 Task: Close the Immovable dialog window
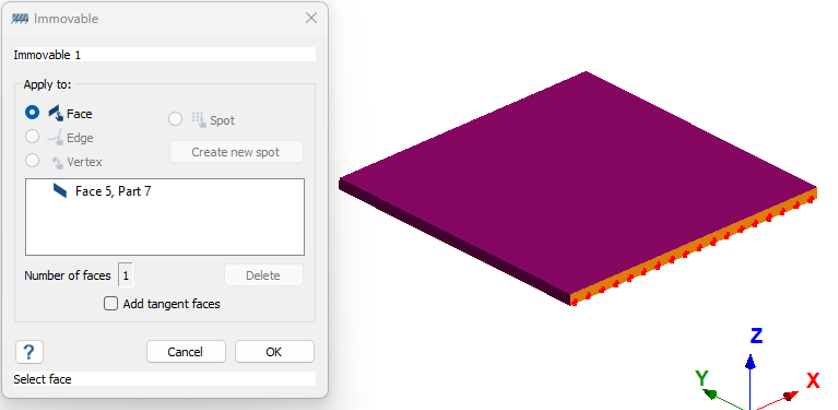coord(311,18)
